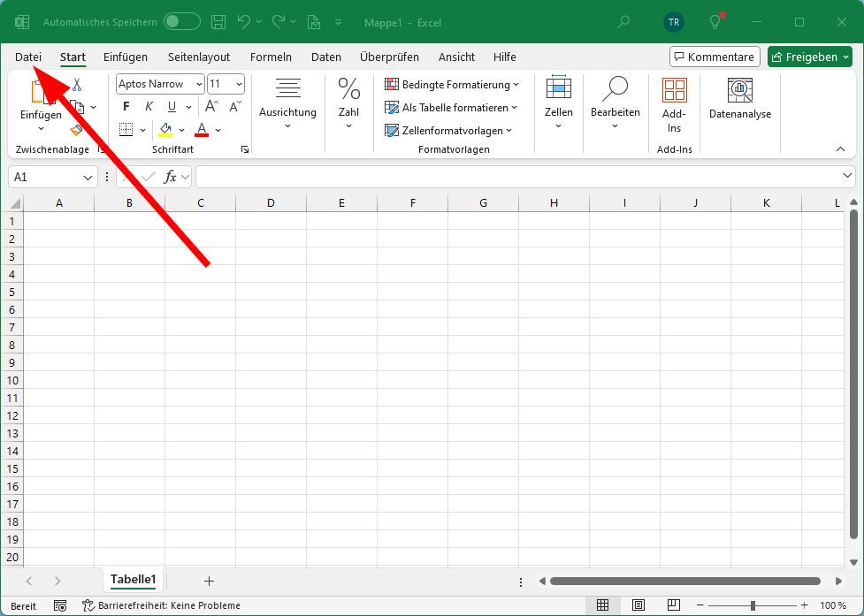Apply italic formatting
This screenshot has height=616, width=864.
[149, 105]
